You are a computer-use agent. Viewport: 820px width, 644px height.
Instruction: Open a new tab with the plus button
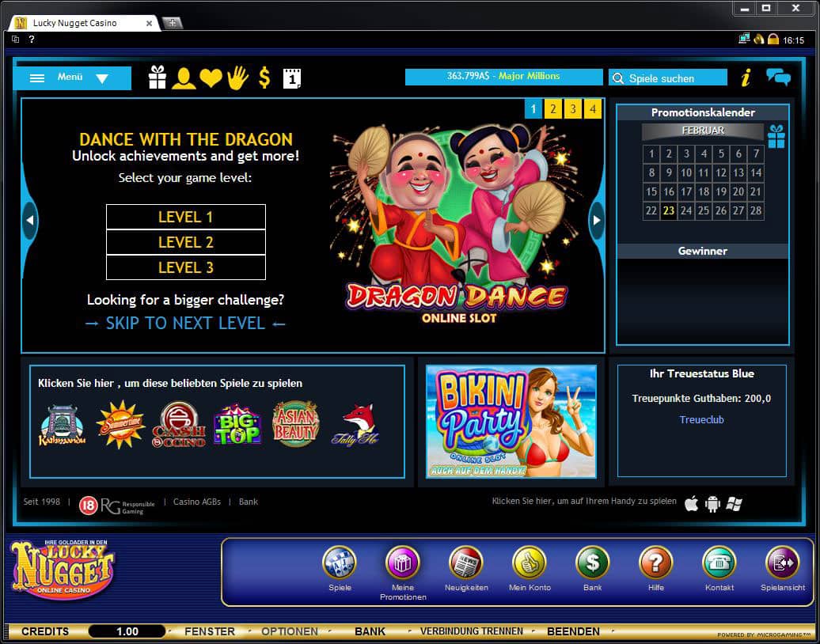[x=172, y=22]
